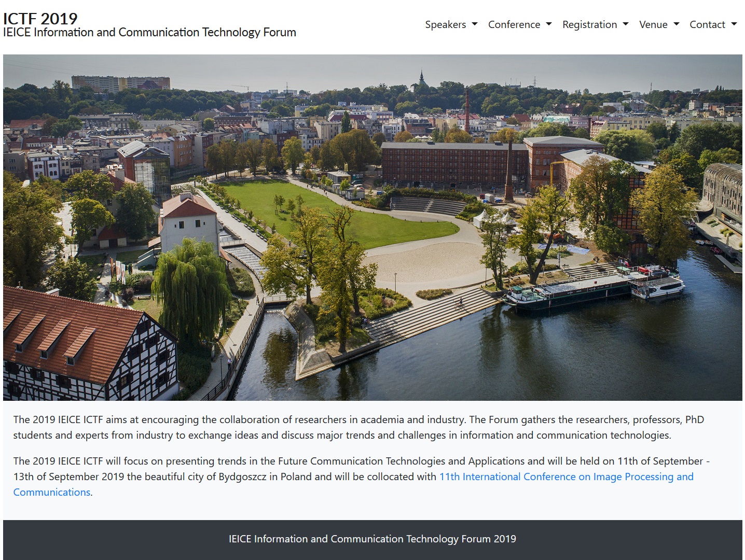Open the Registration menu
The width and height of the screenshot is (745, 560).
(590, 24)
